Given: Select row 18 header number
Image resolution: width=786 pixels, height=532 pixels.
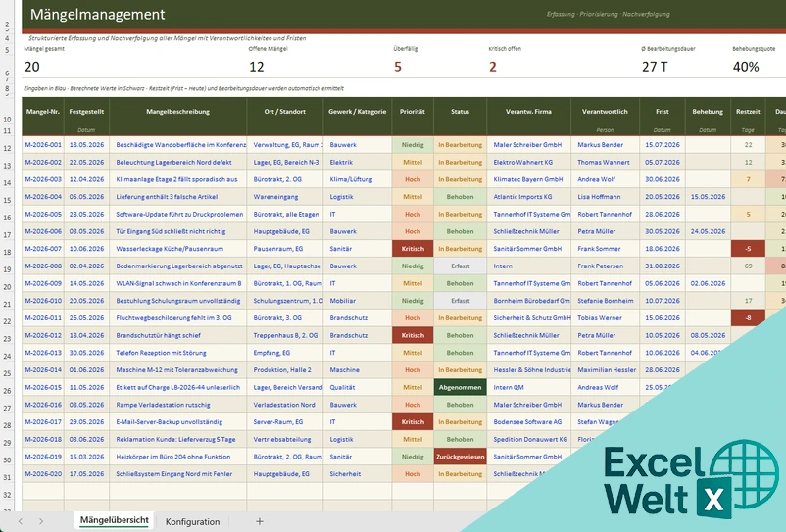Looking at the screenshot, I should click(x=7, y=252).
